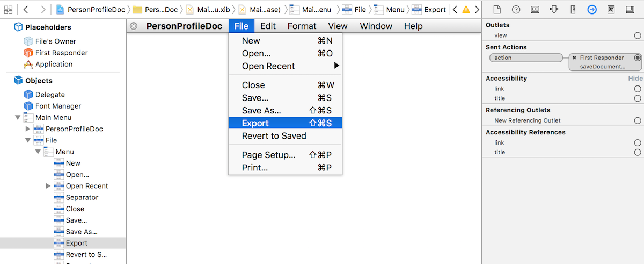Viewport: 644px width, 264px height.
Task: Hide the Accessibility section
Action: (x=635, y=79)
